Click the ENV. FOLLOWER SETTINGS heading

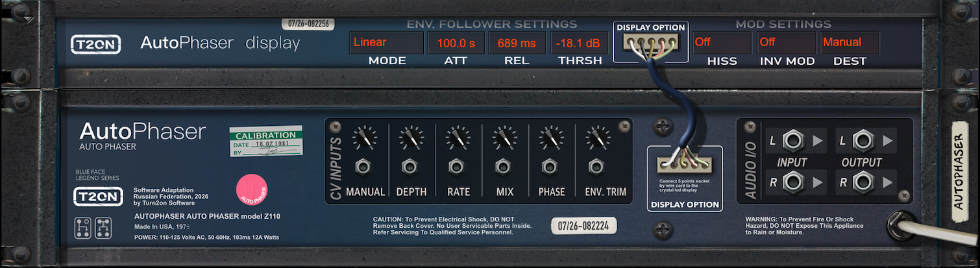[491, 24]
